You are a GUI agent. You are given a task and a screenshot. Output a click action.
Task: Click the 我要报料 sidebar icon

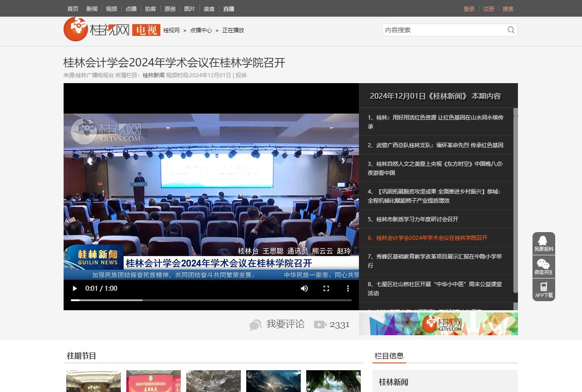(x=543, y=243)
